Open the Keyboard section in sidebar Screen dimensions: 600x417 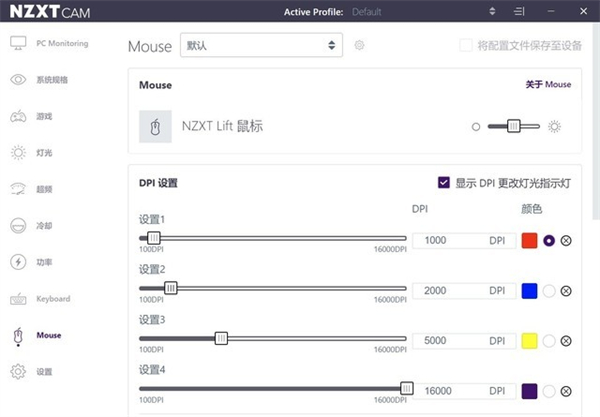52,299
